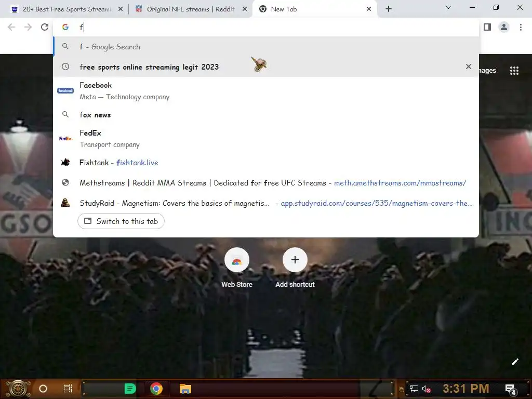
Task: Open a new tab with plus button
Action: click(389, 9)
